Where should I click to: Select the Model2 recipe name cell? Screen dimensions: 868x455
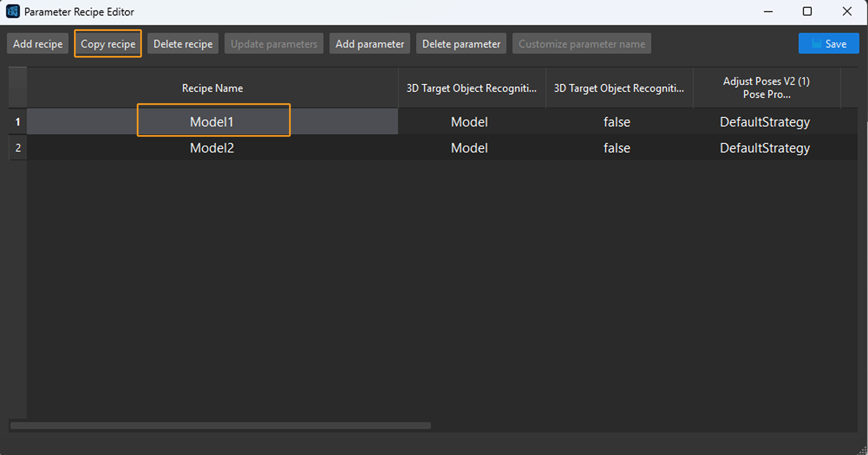tap(212, 148)
